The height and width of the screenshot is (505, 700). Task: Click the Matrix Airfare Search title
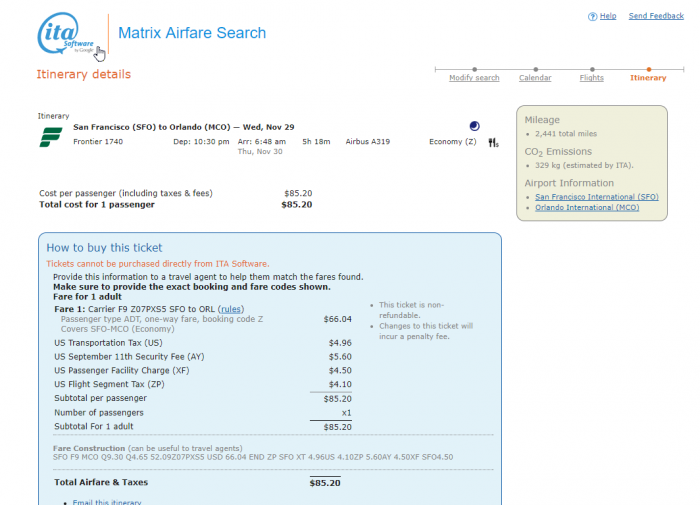tap(192, 33)
